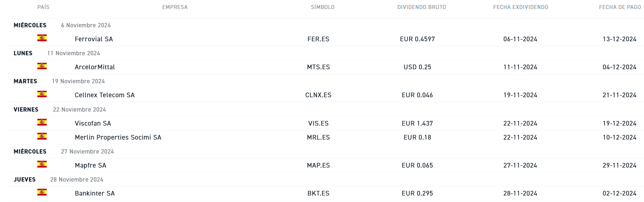Open the Ferrovial SA company link
Viewport: 644px width, 202px height.
[x=94, y=39]
